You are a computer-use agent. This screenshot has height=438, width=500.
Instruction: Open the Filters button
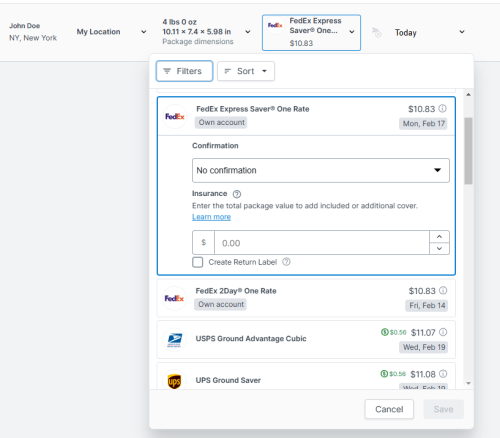pos(184,71)
